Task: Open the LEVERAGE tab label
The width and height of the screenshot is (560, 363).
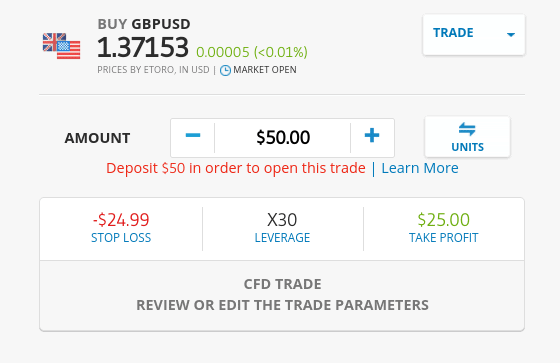Action: tap(282, 238)
